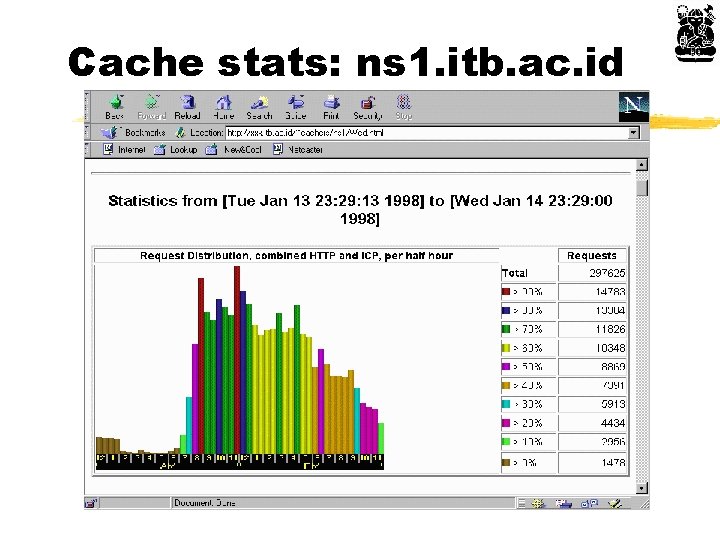
Task: Click the Location address field
Action: pos(427,133)
